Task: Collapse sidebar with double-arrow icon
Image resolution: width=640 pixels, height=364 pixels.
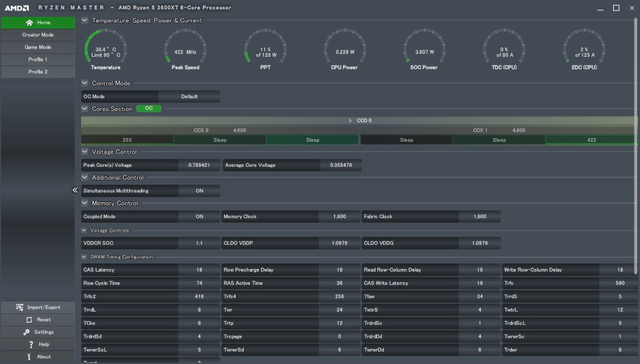Action: pyautogui.click(x=75, y=190)
